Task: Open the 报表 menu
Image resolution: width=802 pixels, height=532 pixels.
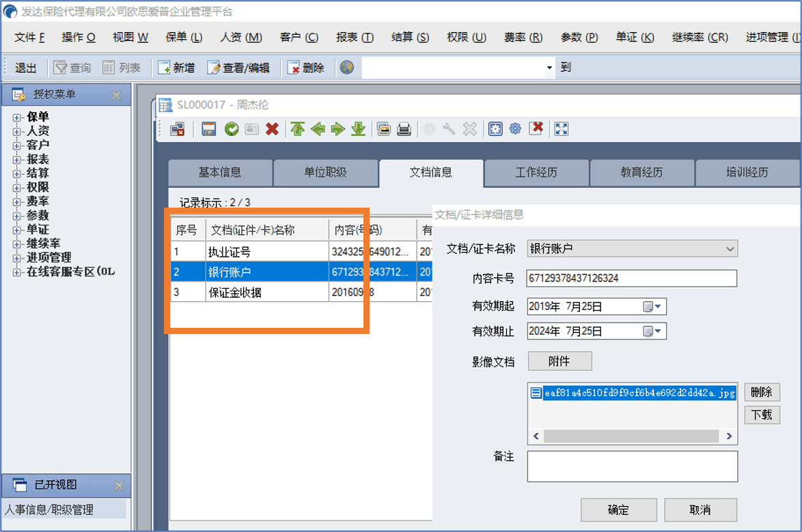Action: pos(355,38)
